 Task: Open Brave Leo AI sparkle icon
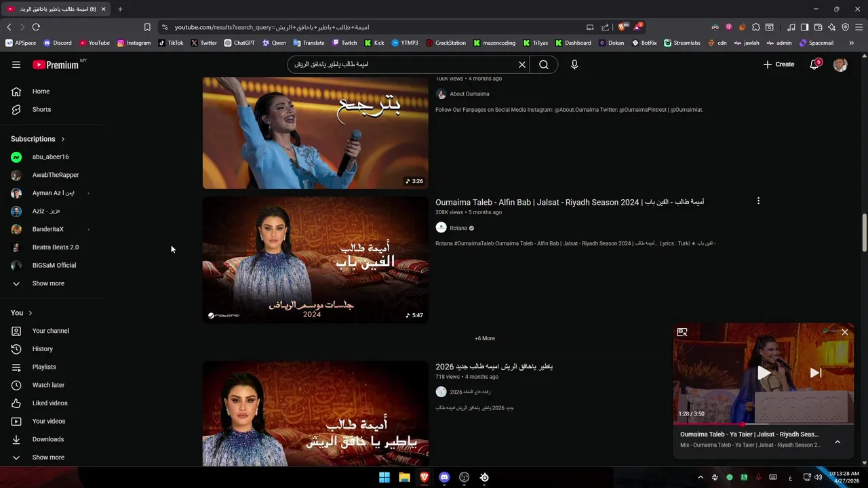tap(831, 27)
